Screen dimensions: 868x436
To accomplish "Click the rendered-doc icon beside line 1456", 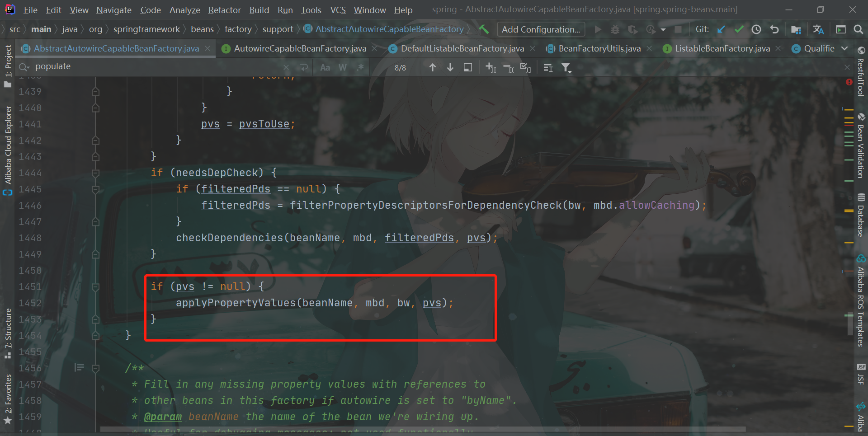I will click(x=79, y=367).
